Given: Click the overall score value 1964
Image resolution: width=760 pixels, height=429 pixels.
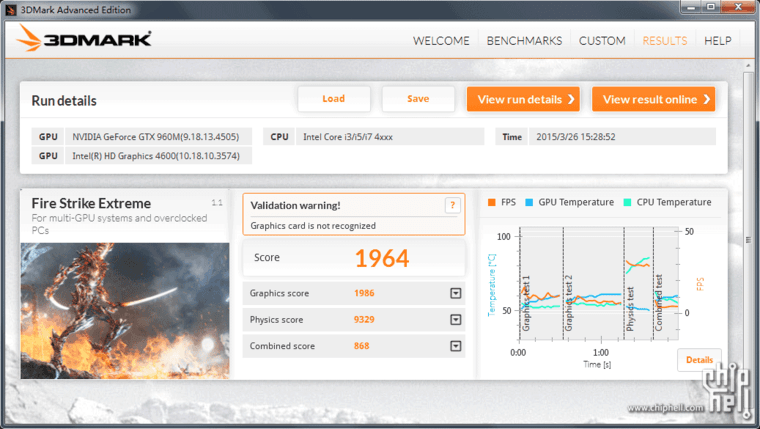Looking at the screenshot, I should [x=382, y=258].
